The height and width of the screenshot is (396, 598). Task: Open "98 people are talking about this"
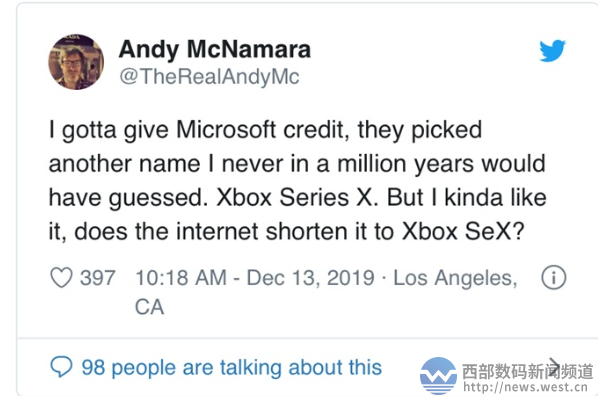231,367
